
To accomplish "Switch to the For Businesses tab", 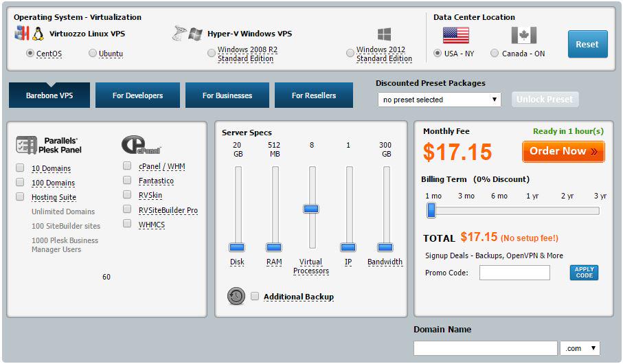I will (227, 95).
